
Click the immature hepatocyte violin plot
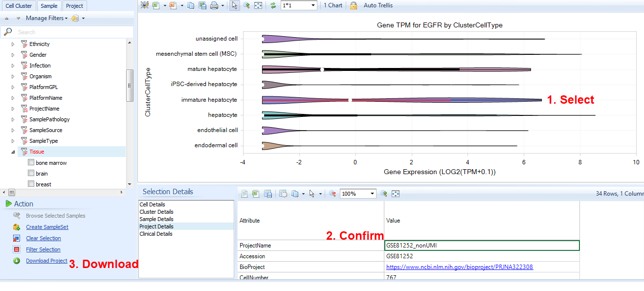tap(401, 100)
